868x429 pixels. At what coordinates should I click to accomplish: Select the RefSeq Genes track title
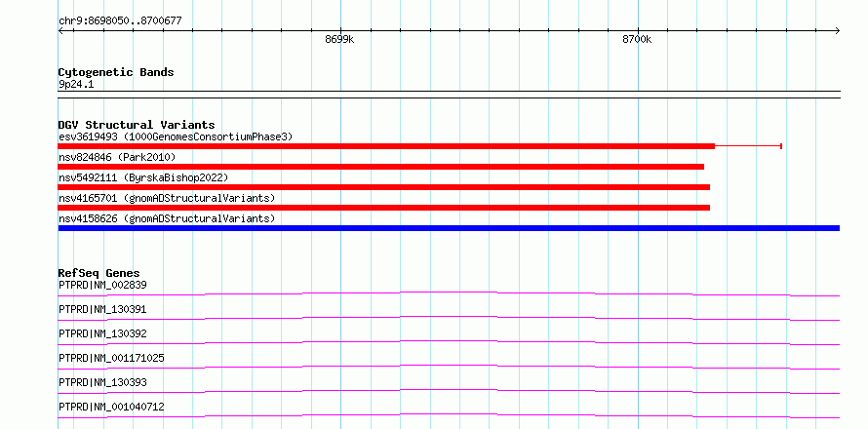coord(99,273)
